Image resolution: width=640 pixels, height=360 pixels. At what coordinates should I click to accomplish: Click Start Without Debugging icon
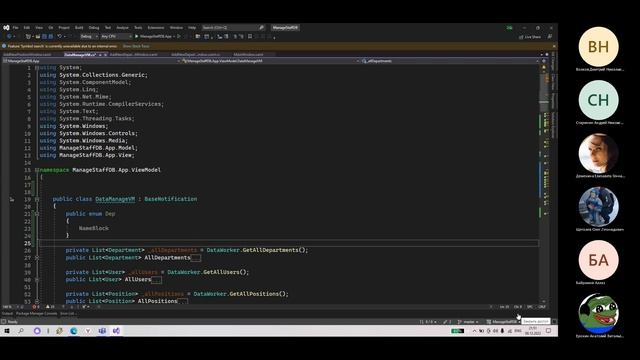[x=179, y=37]
